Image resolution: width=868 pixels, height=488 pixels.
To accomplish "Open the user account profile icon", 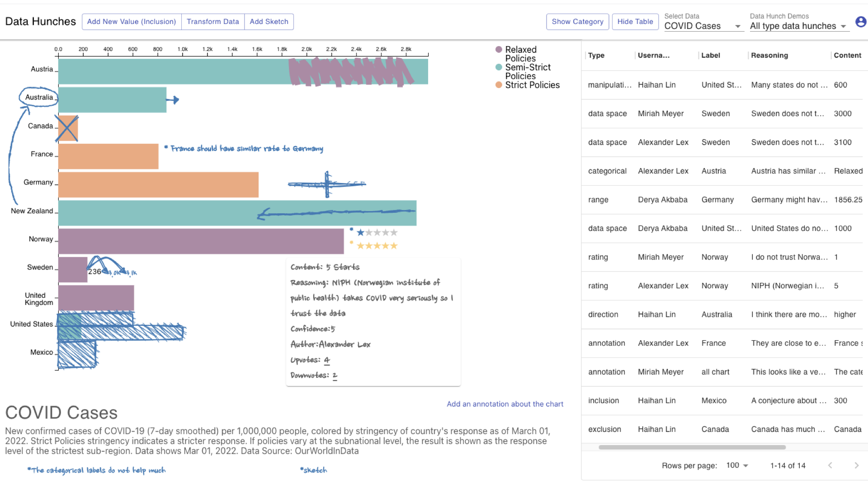I will click(x=861, y=22).
